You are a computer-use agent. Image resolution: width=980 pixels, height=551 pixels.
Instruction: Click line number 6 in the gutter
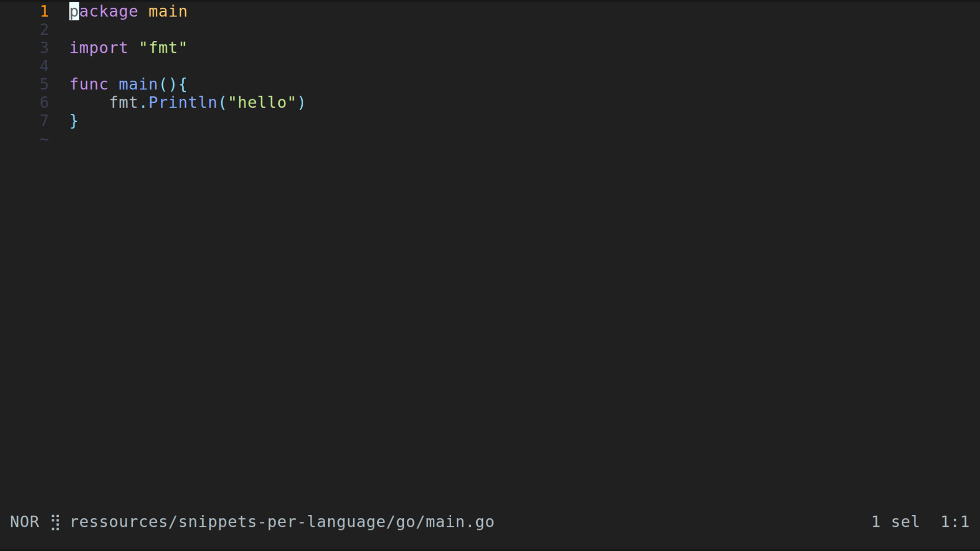[44, 103]
